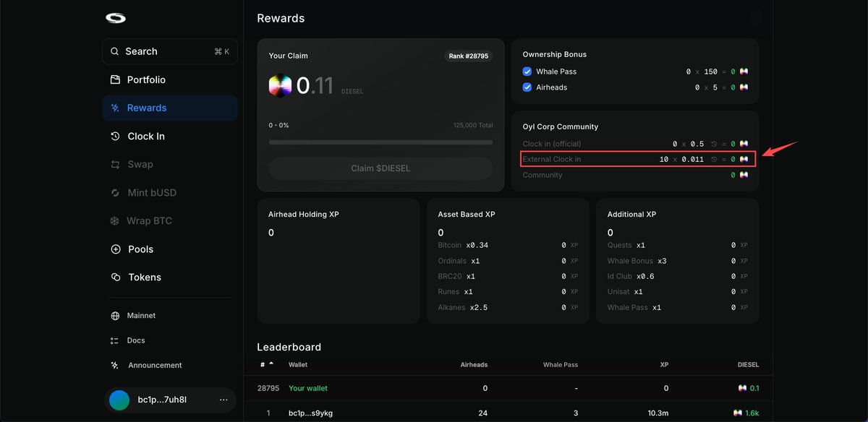
Task: Open wallet bc1p...s9ykg leaderboard row
Action: [x=508, y=413]
